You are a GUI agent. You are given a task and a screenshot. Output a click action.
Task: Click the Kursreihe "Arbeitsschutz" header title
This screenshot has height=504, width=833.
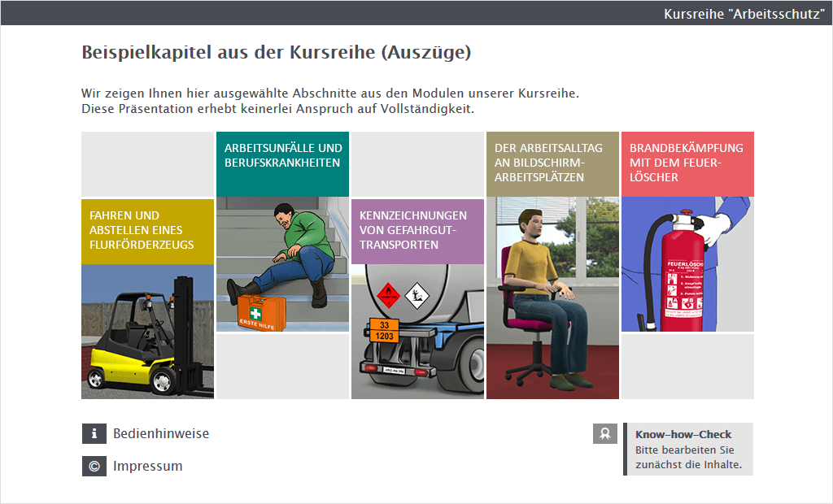tap(744, 14)
